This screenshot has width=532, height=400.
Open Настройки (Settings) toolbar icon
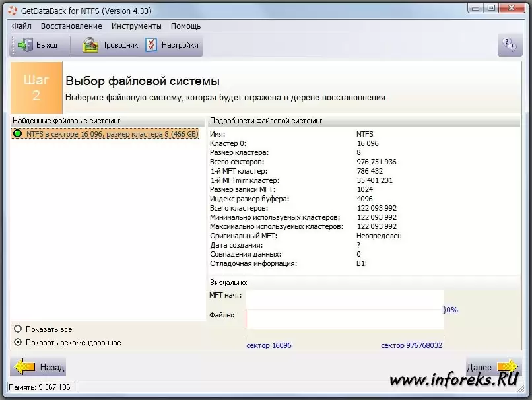coord(151,45)
